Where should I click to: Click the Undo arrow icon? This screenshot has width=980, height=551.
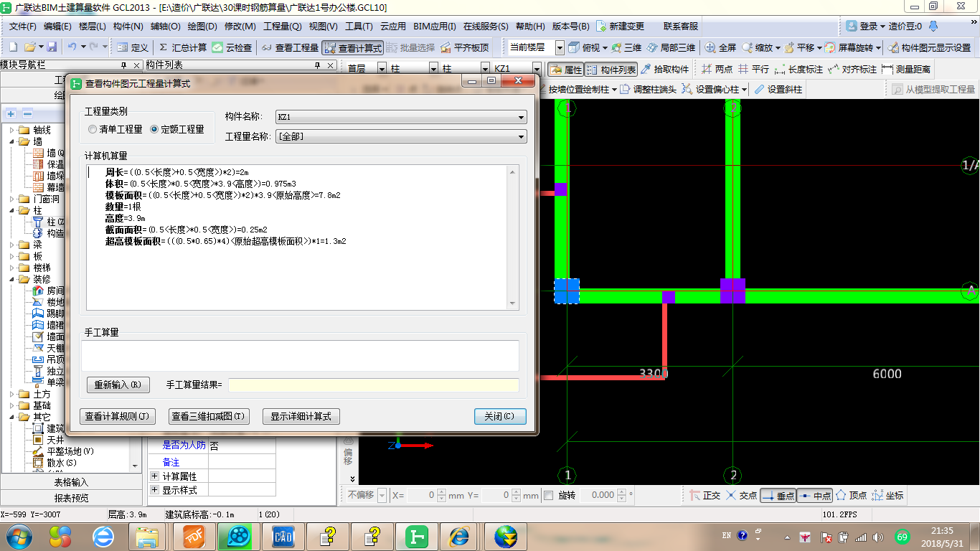pyautogui.click(x=72, y=47)
